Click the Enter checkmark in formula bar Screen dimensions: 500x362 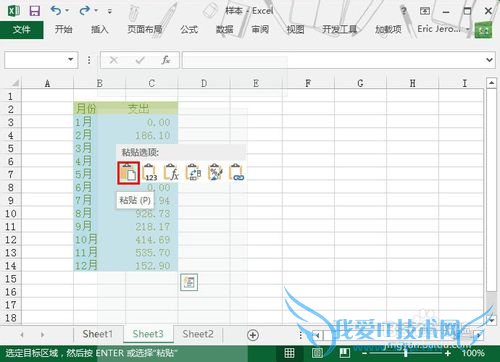(x=140, y=60)
